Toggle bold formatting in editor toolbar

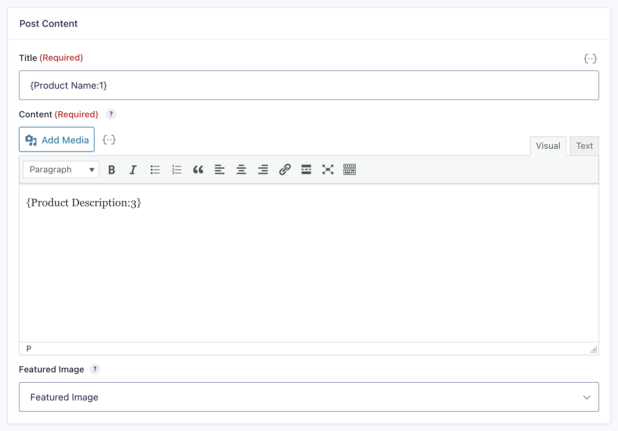(112, 170)
